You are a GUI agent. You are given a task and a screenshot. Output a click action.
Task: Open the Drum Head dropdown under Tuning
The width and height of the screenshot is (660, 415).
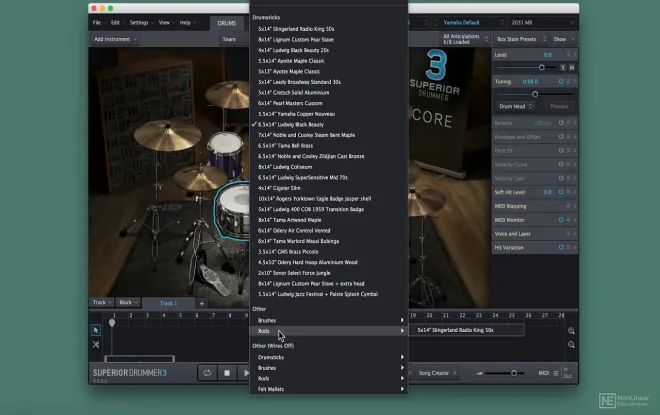[516, 106]
